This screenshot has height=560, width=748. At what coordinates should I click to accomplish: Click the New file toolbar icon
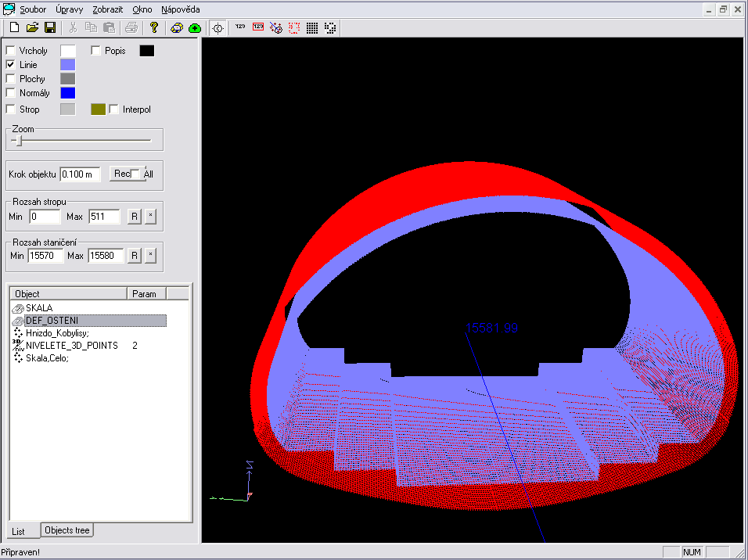pos(14,28)
